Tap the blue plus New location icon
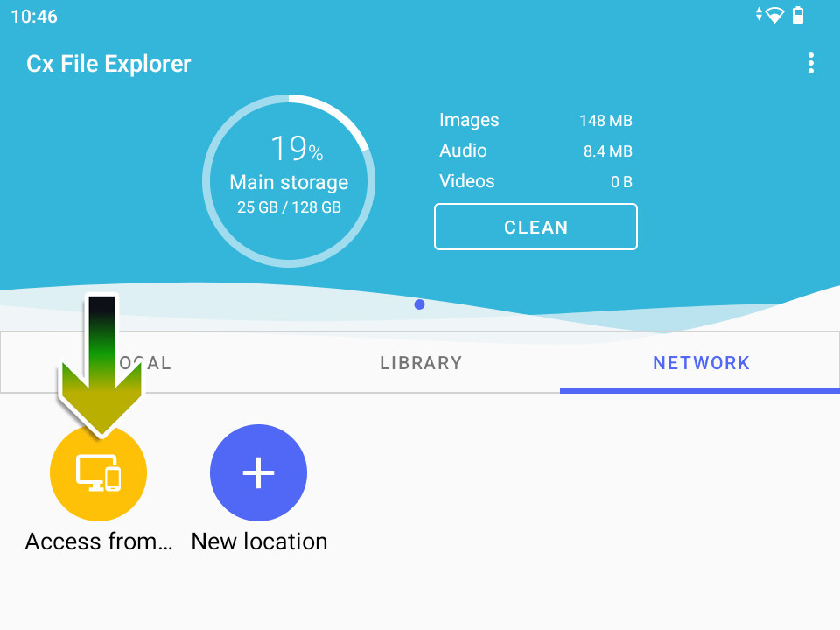The image size is (840, 630). (258, 472)
